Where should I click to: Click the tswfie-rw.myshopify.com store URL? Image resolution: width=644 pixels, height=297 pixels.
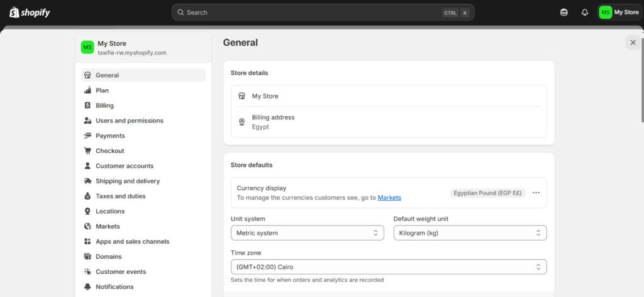[x=132, y=53]
